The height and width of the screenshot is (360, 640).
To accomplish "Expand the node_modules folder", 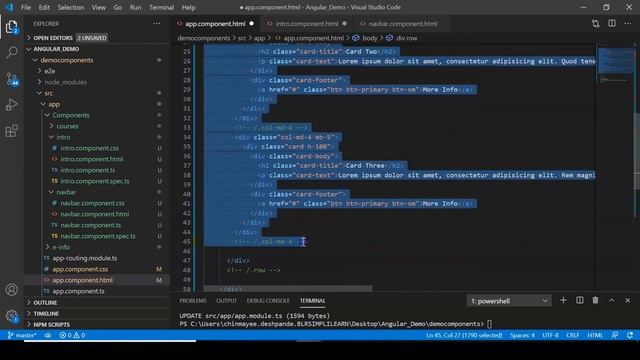I will coord(65,82).
